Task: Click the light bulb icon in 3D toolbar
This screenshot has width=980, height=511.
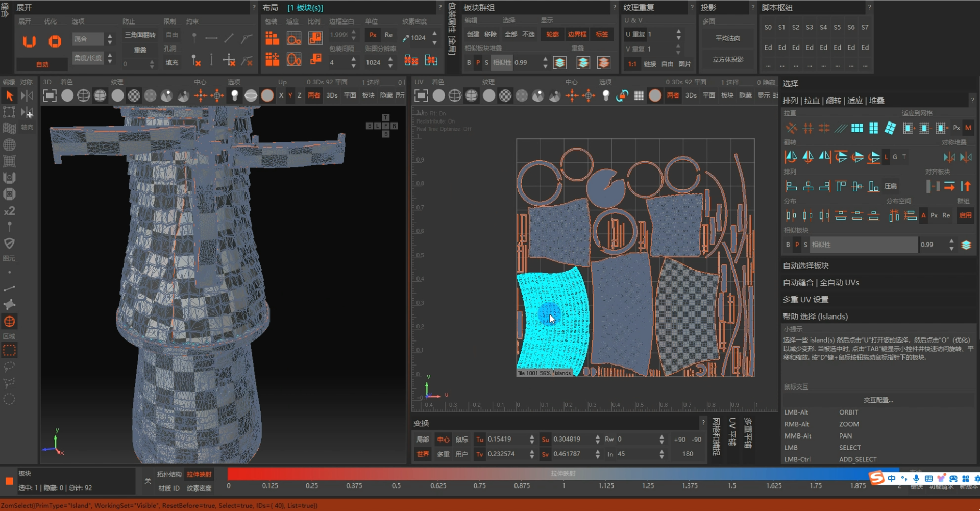Action: pos(234,95)
